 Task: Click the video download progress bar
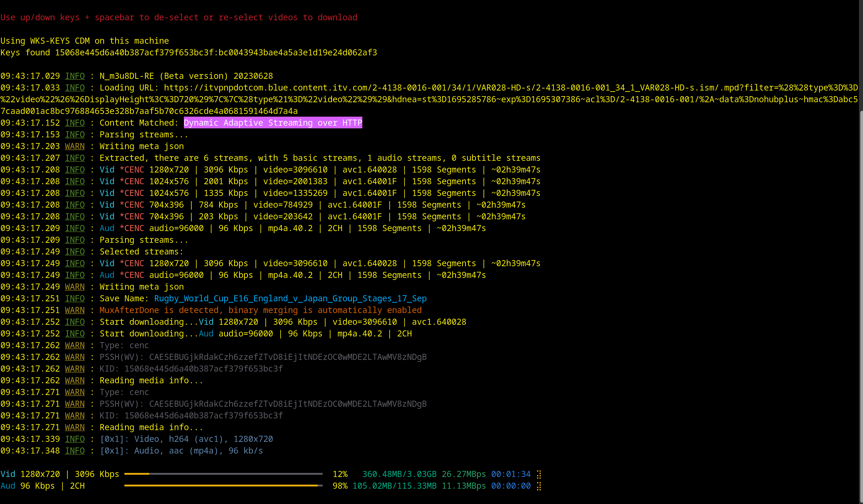(223, 474)
